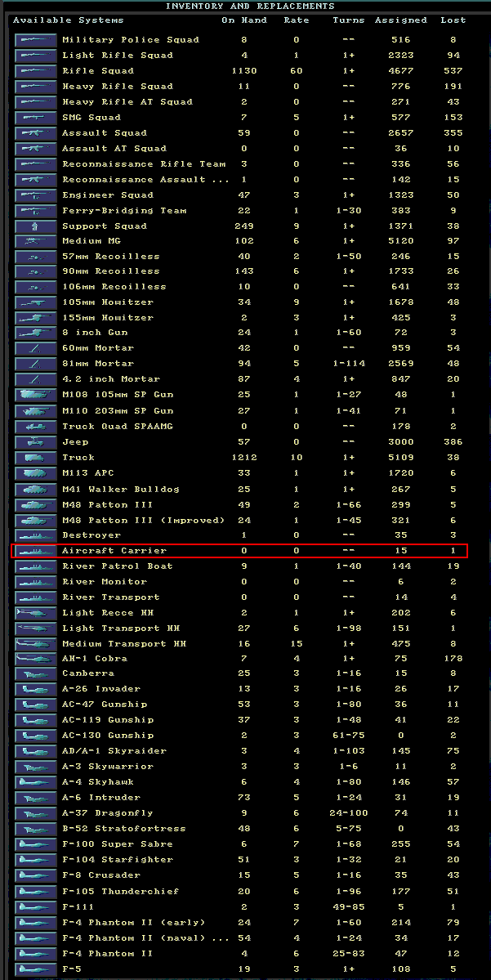Click the River Monitor label
The image size is (491, 980).
(x=105, y=582)
